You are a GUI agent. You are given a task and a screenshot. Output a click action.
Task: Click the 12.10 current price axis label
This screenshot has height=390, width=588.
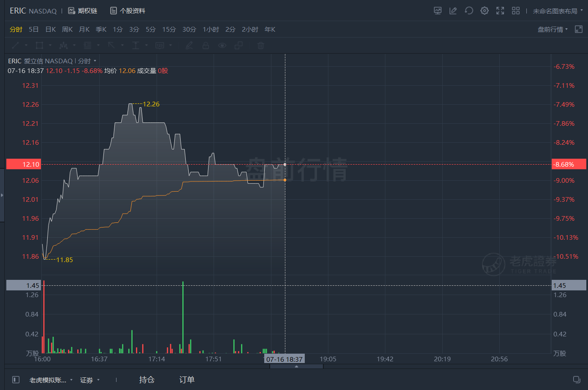pos(24,164)
